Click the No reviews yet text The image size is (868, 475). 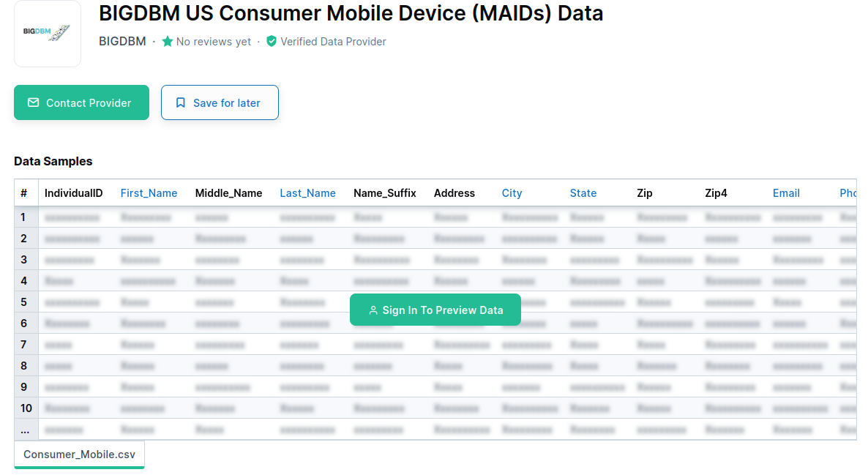tap(214, 42)
